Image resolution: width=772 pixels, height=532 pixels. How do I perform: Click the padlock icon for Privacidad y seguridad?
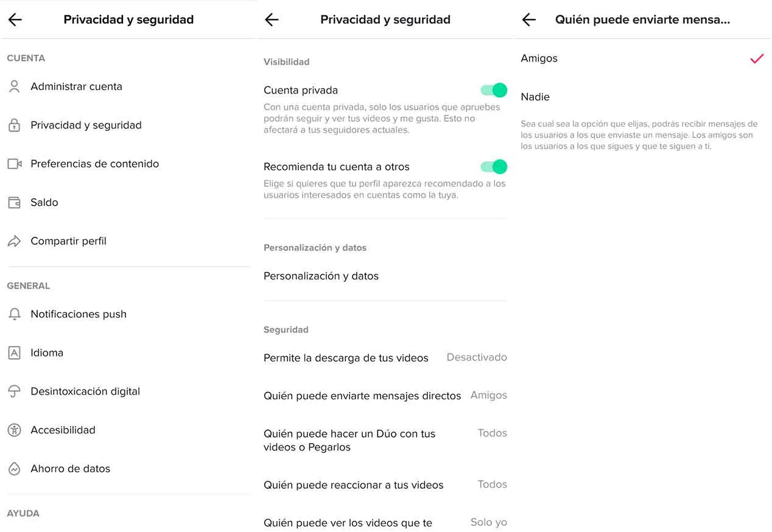coord(14,125)
